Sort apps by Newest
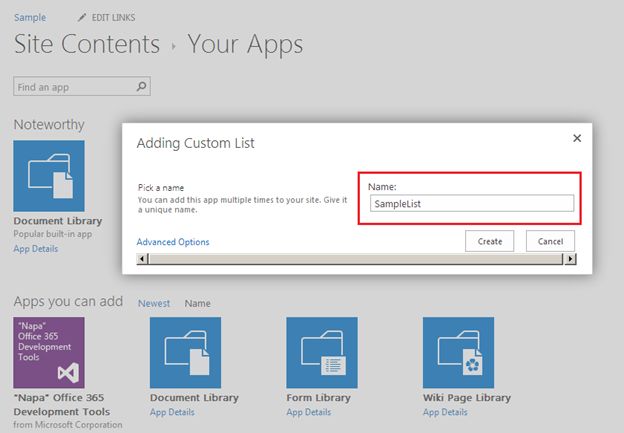The height and width of the screenshot is (433, 624). pyautogui.click(x=154, y=303)
